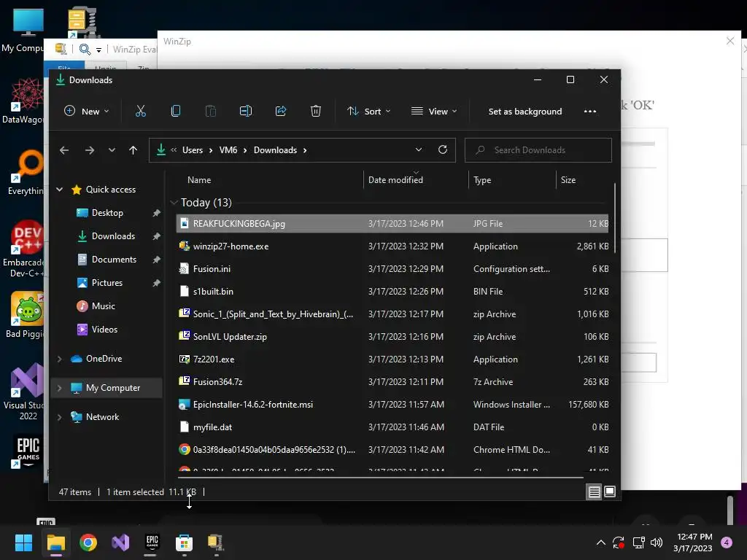Select the file Fusion.ini
The image size is (747, 560).
392,269
